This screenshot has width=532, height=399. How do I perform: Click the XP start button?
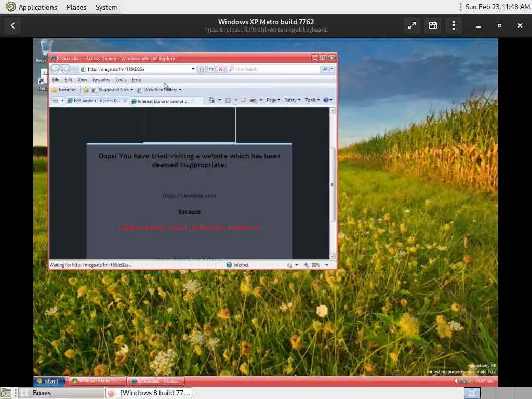(x=49, y=381)
